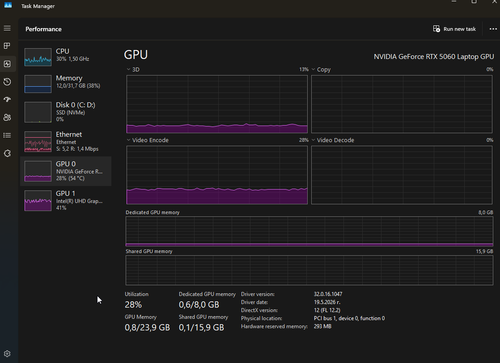Select Disk 0 (C: D:) item
Screen dimensions: 500x363
(x=66, y=112)
